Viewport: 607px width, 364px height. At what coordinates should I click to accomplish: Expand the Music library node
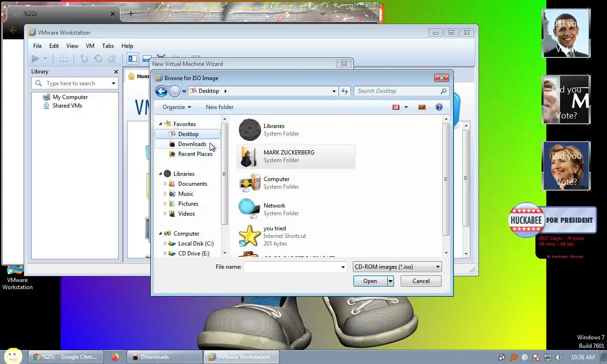tap(165, 194)
